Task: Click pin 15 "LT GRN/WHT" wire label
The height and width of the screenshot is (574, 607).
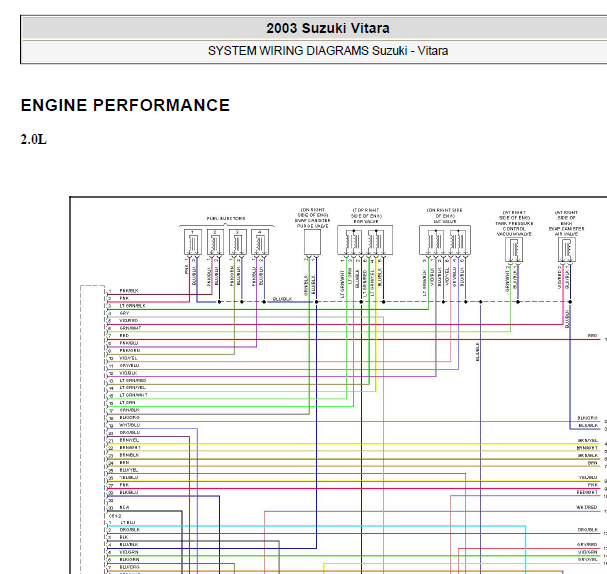Action: (133, 395)
